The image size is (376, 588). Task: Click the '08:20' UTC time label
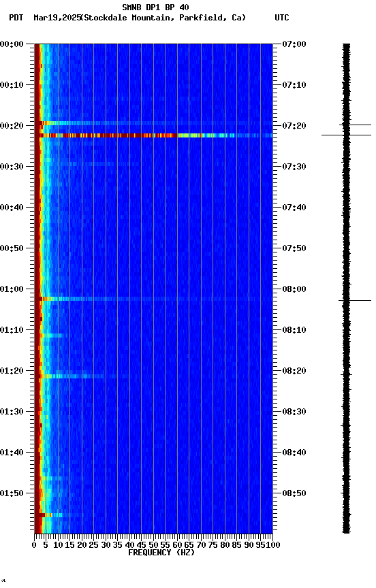(x=294, y=371)
